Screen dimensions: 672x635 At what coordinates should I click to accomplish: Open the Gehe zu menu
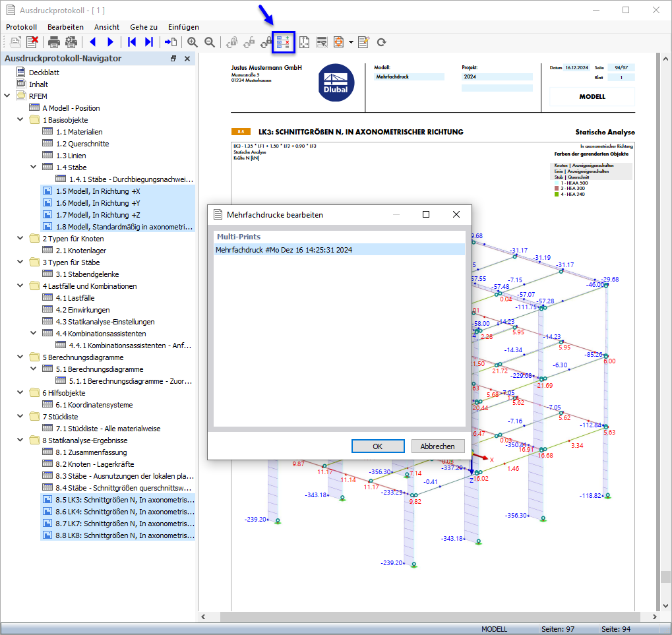[144, 27]
